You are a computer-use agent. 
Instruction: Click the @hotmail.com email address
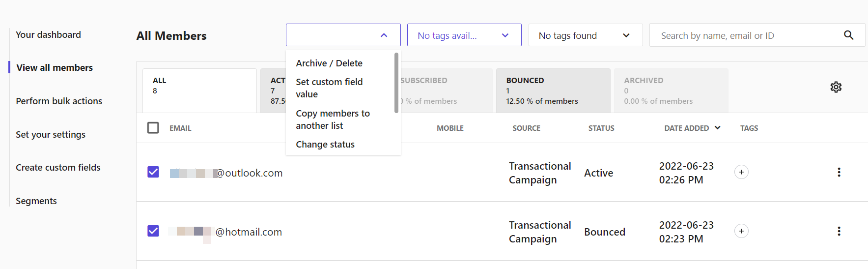click(225, 232)
